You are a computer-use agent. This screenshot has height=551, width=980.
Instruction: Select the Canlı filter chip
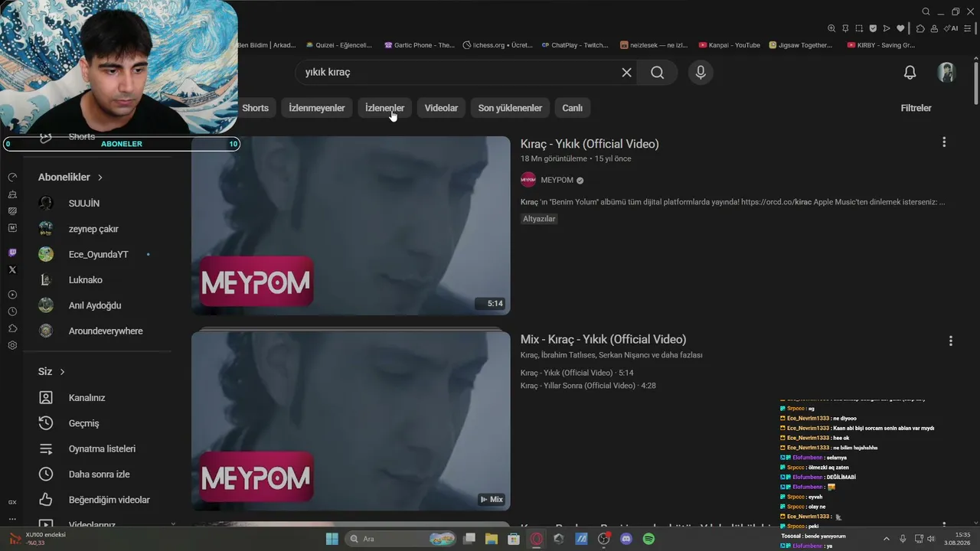pyautogui.click(x=573, y=108)
